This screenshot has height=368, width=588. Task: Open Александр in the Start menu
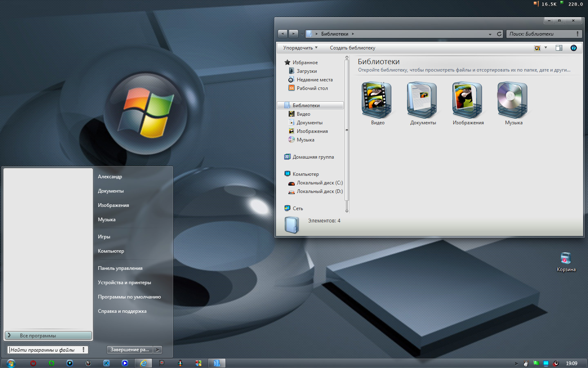110,177
